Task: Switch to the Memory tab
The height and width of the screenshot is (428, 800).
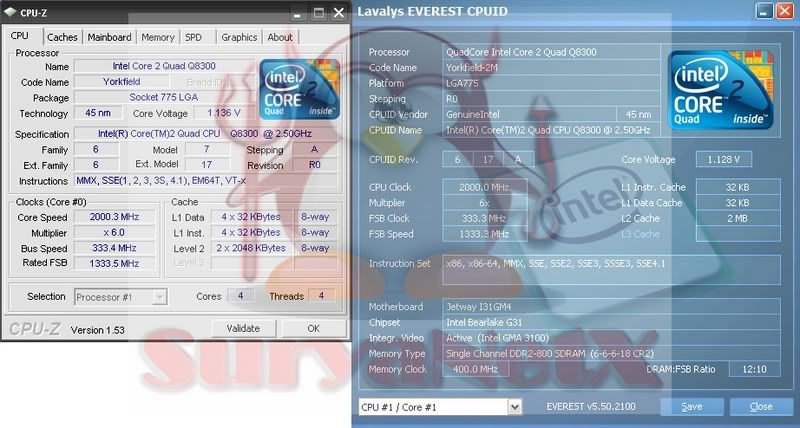Action: coord(158,37)
